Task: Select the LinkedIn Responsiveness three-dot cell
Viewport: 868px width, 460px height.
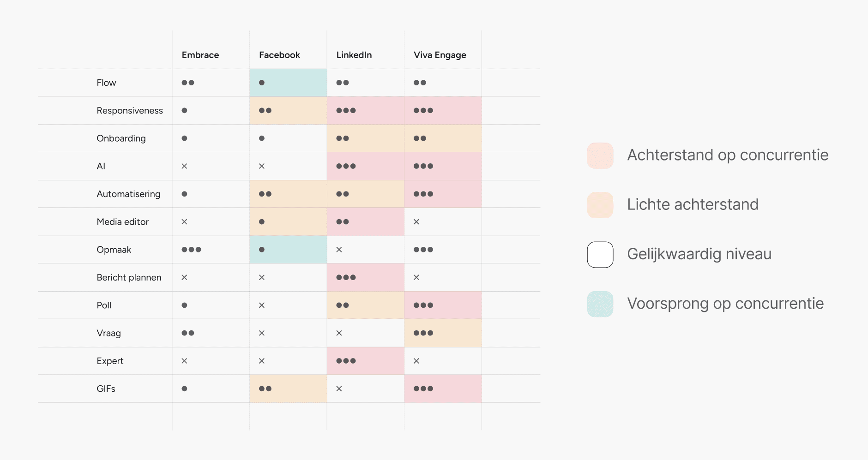Action: coord(365,110)
